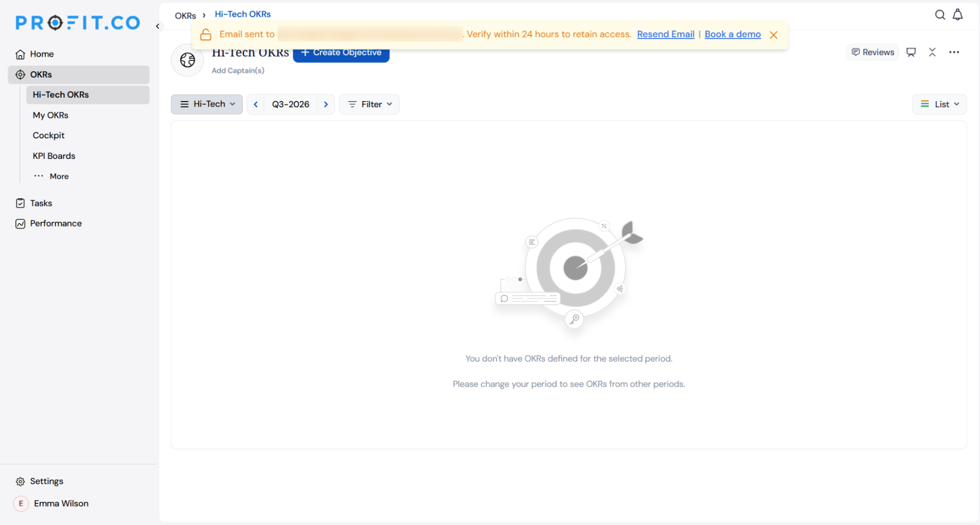Image resolution: width=980 pixels, height=525 pixels.
Task: Open the Filter dropdown
Action: 369,104
